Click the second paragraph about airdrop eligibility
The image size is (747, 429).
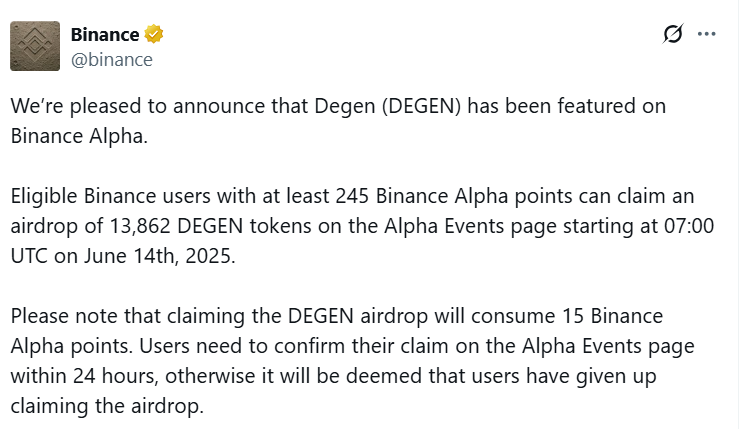coord(360,226)
